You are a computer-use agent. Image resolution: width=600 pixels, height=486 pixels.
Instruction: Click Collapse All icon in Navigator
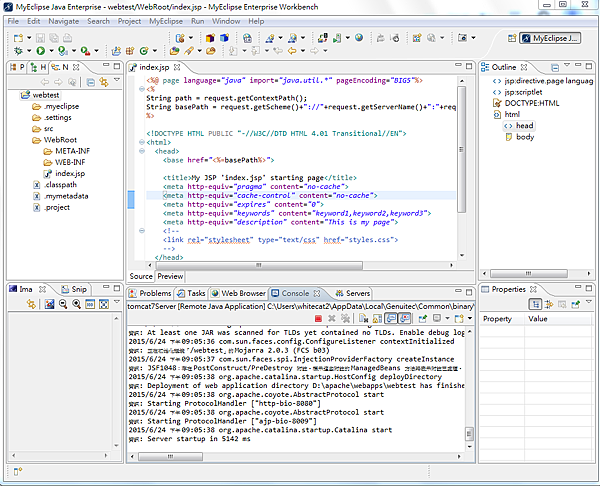(x=91, y=82)
